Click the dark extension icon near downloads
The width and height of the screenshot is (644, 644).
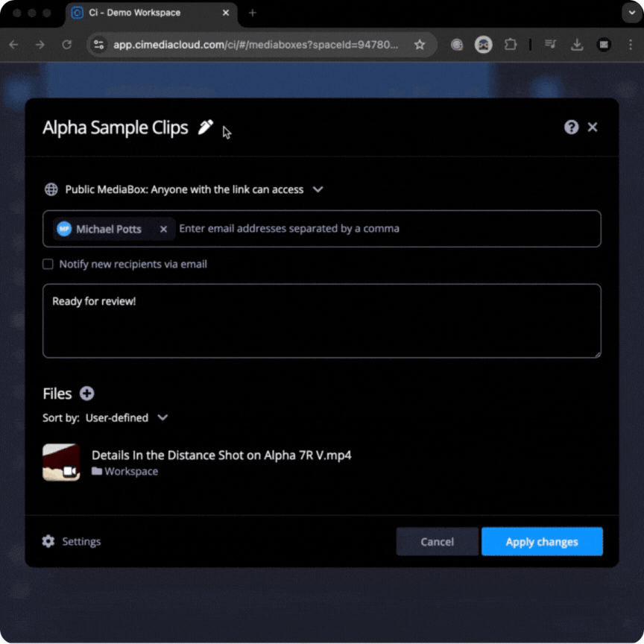pyautogui.click(x=604, y=45)
